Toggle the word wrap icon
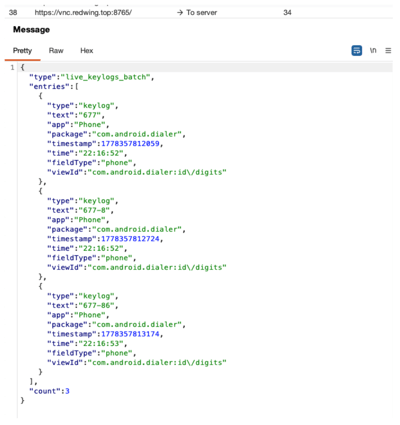The height and width of the screenshot is (425, 400). 357,51
